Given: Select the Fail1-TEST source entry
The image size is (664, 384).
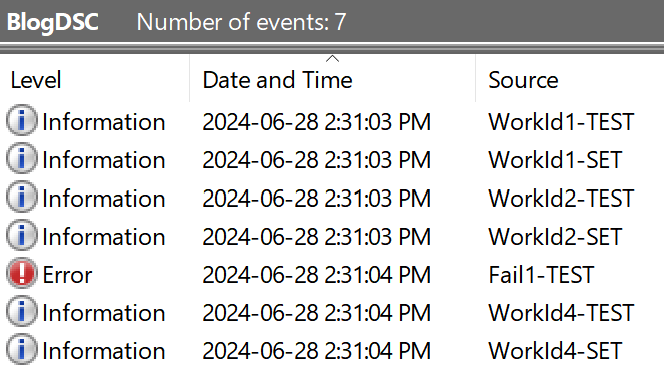Looking at the screenshot, I should [541, 275].
